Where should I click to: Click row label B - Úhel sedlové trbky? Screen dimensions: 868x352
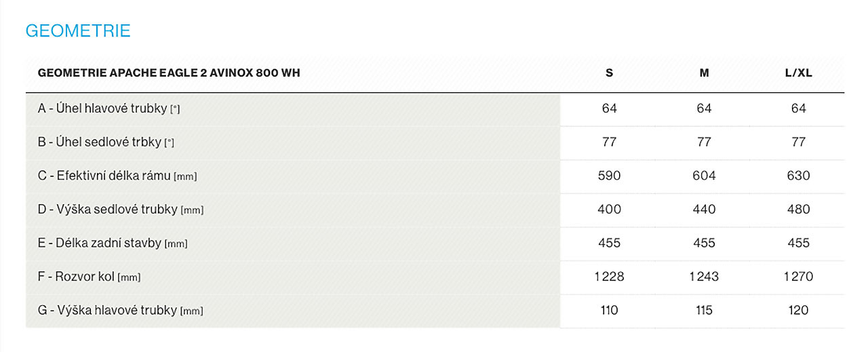(x=106, y=142)
